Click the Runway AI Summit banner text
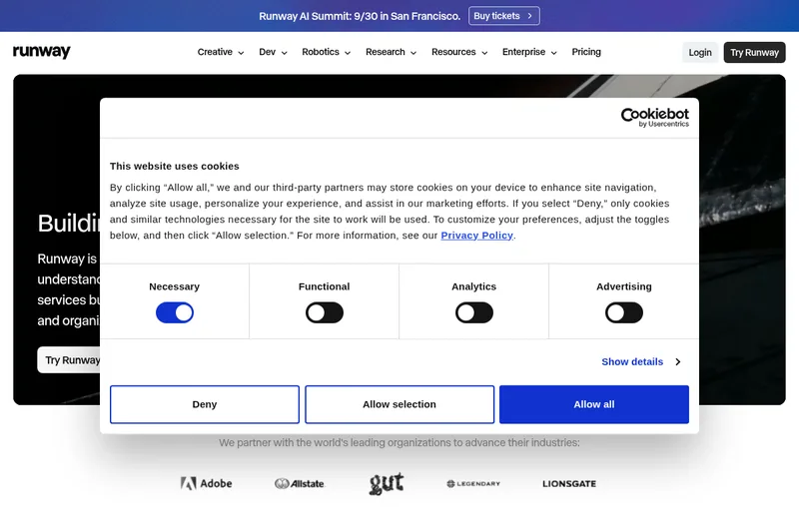The width and height of the screenshot is (799, 532). pos(360,16)
